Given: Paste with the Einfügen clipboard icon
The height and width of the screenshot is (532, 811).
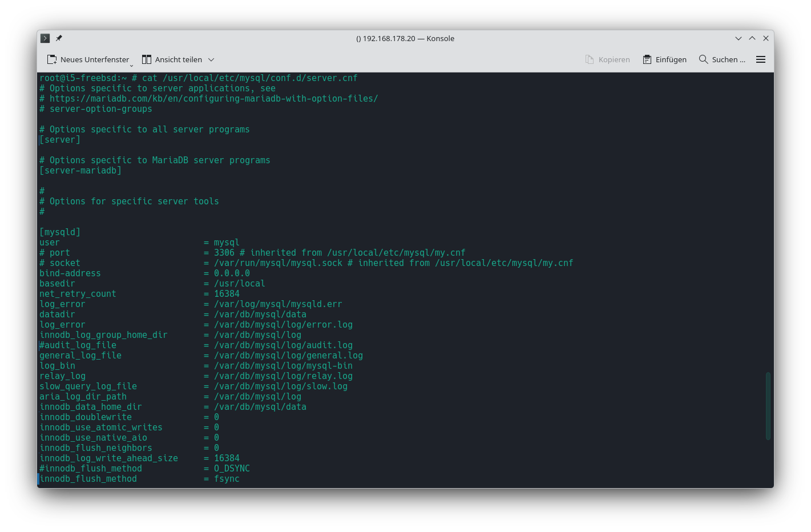Looking at the screenshot, I should pos(647,59).
